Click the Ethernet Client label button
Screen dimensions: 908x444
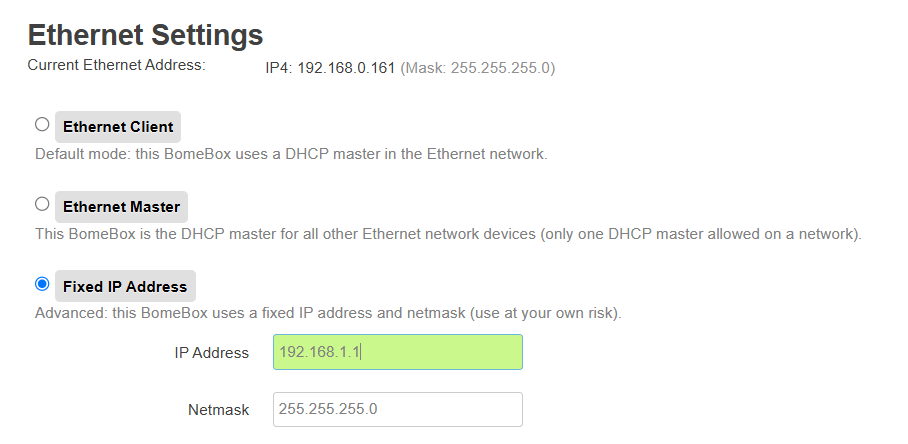(118, 127)
